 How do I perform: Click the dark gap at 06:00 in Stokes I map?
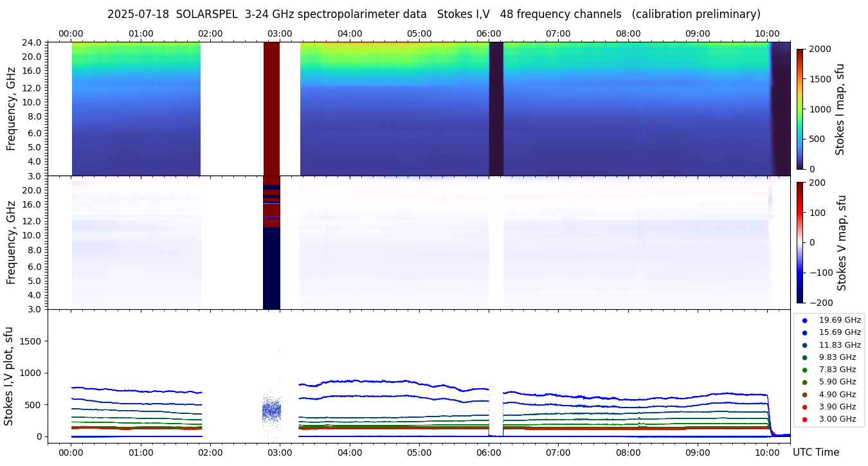tap(496, 109)
